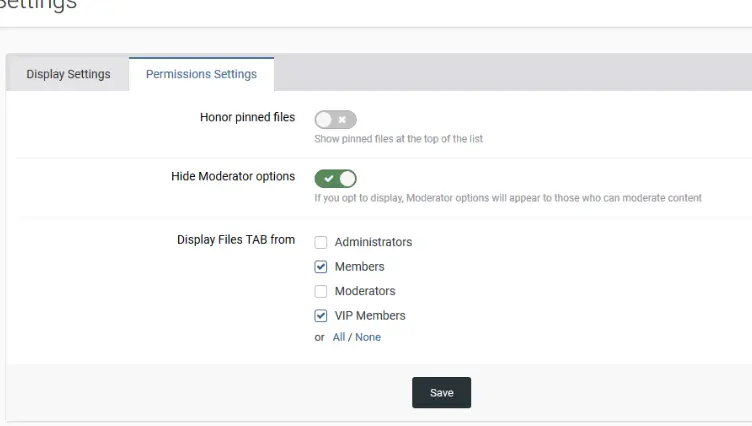Click the Display Files TAB from label
752x426 pixels.
click(x=236, y=240)
